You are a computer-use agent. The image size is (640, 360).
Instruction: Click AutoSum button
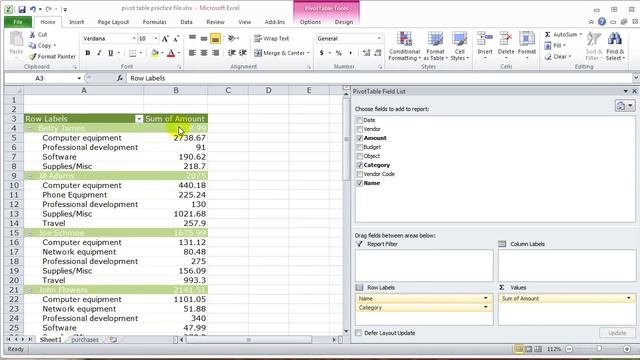563,34
